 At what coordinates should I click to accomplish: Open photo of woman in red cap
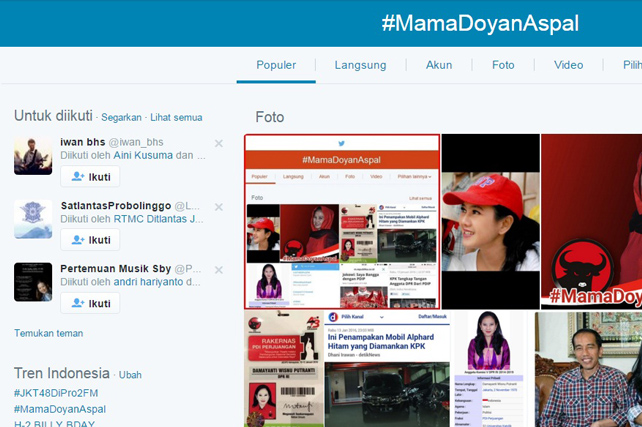pyautogui.click(x=491, y=221)
